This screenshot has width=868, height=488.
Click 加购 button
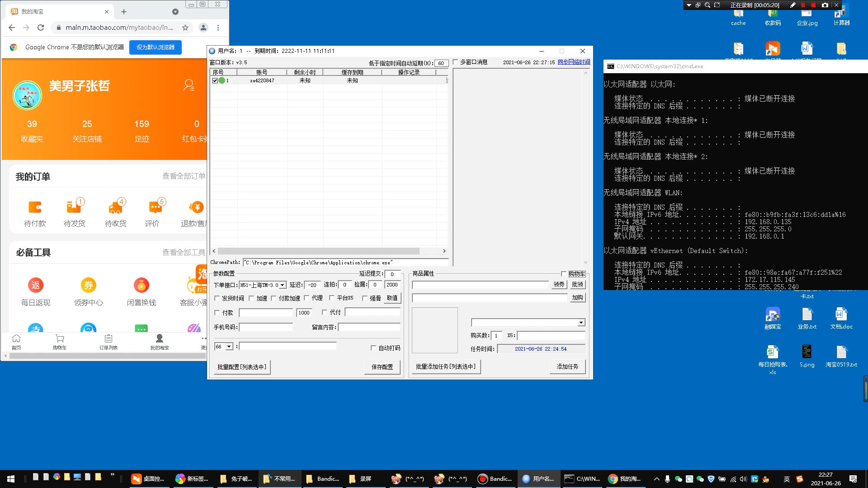[578, 298]
